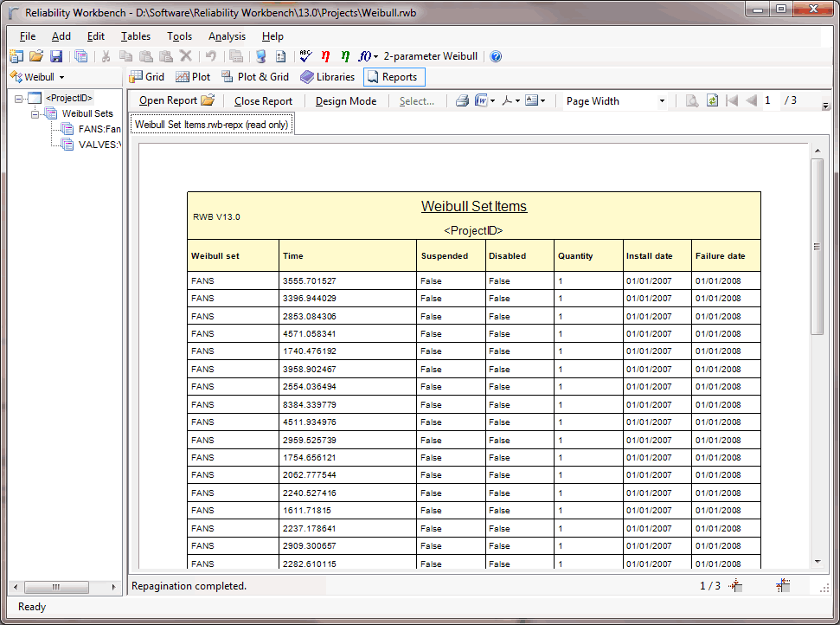
Task: Print the report using printer icon
Action: coord(462,101)
